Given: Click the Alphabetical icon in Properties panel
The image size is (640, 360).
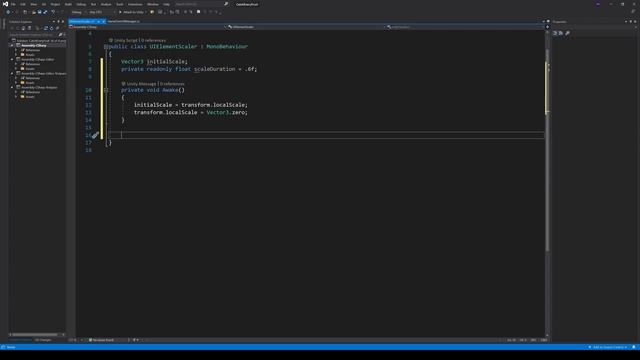Looking at the screenshot, I should tap(561, 33).
